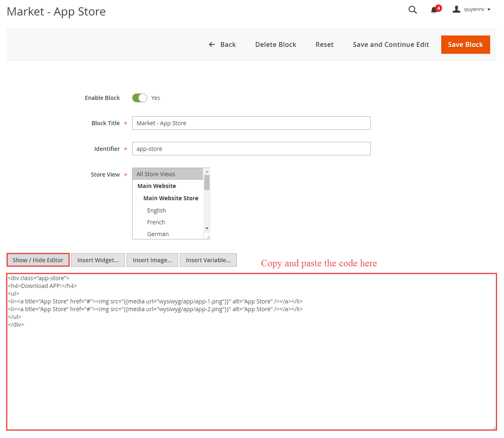Toggle Show / Hide Editor
Viewport: 504px width, 438px height.
(38, 260)
